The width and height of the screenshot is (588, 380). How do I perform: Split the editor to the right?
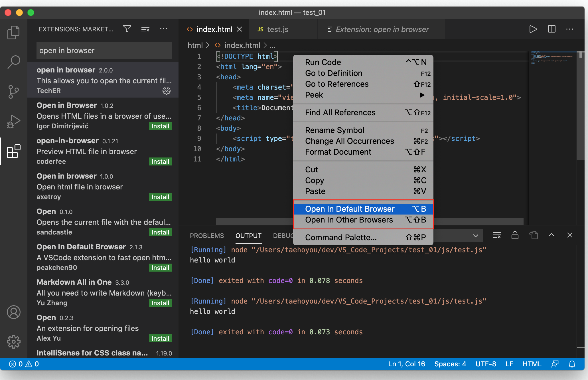(551, 29)
